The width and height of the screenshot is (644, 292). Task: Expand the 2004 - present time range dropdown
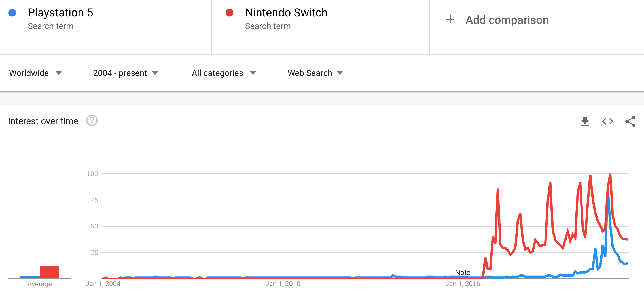pyautogui.click(x=125, y=73)
